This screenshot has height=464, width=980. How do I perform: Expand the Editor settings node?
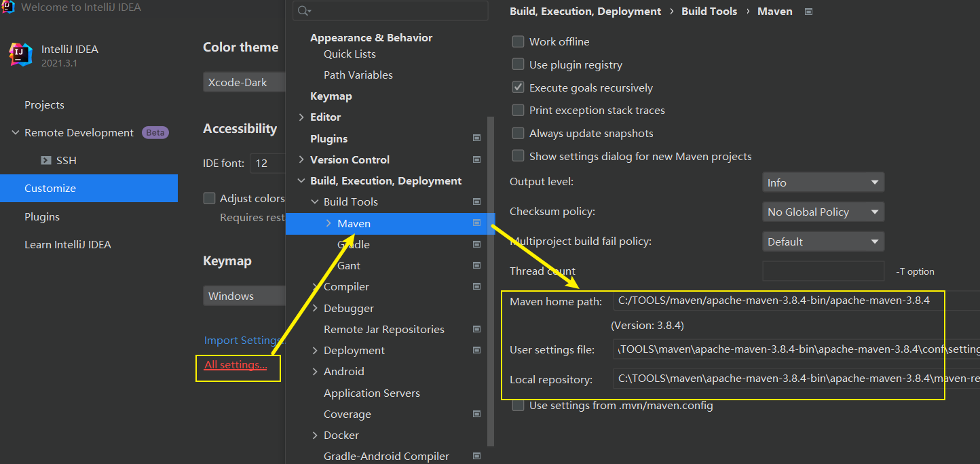pos(301,117)
